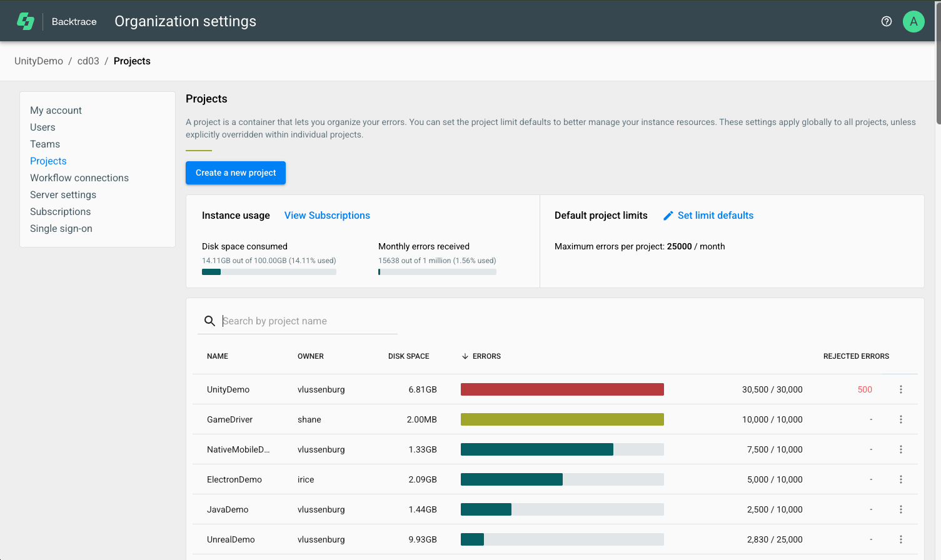
Task: Click the Set limit defaults link
Action: [x=715, y=215]
